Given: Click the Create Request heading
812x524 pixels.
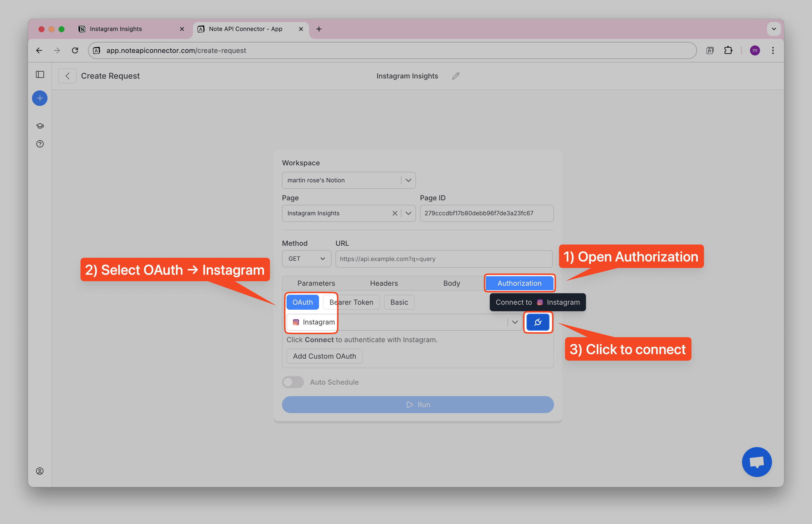Looking at the screenshot, I should coord(110,76).
